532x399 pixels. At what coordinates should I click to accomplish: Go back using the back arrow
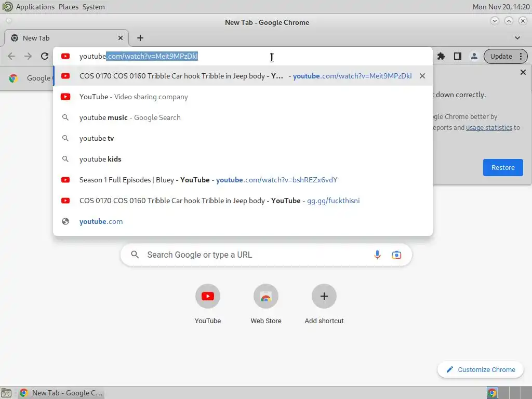11,56
